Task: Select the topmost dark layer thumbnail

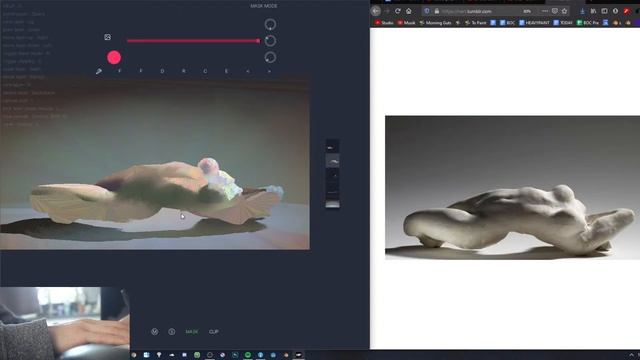Action: pos(332,147)
